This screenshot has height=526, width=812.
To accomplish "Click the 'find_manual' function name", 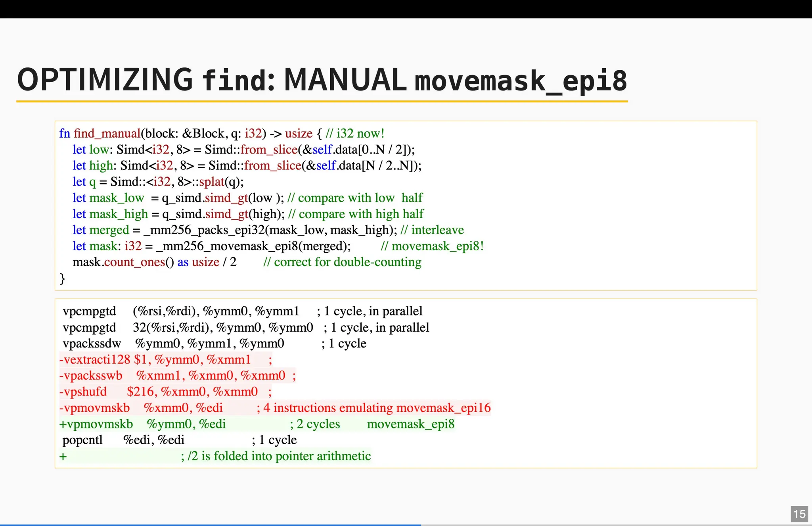I will 107,133.
